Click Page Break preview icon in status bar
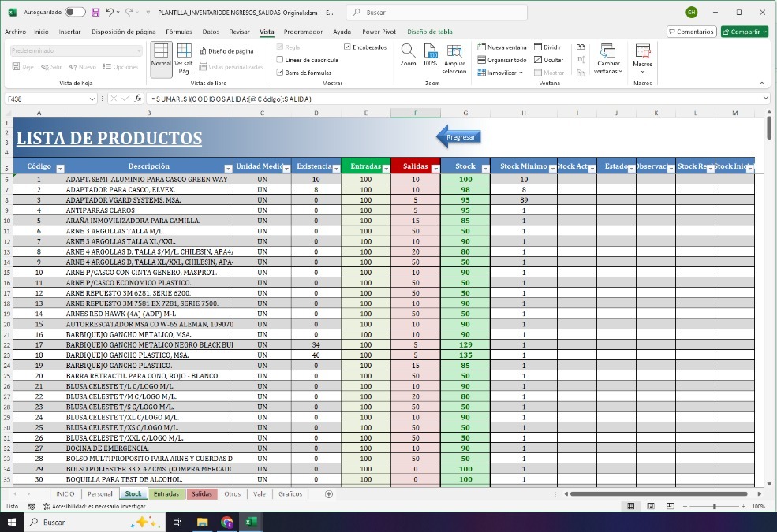The image size is (777, 532). click(671, 506)
